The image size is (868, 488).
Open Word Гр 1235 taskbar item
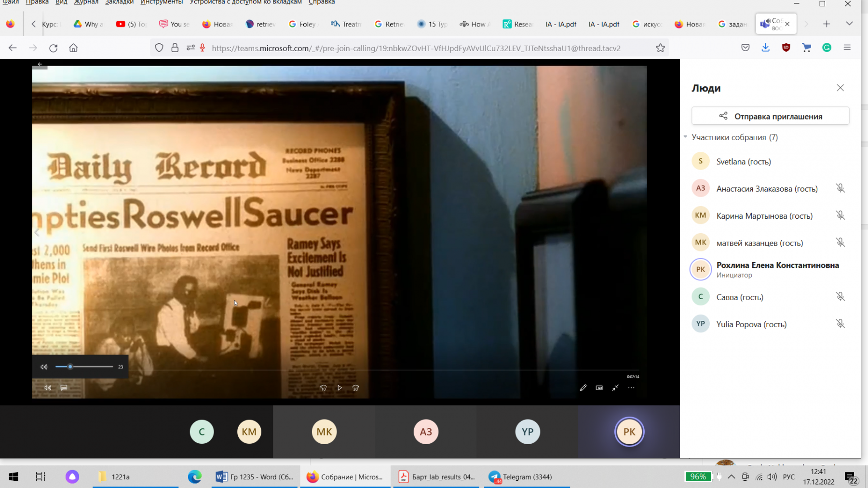pos(255,477)
